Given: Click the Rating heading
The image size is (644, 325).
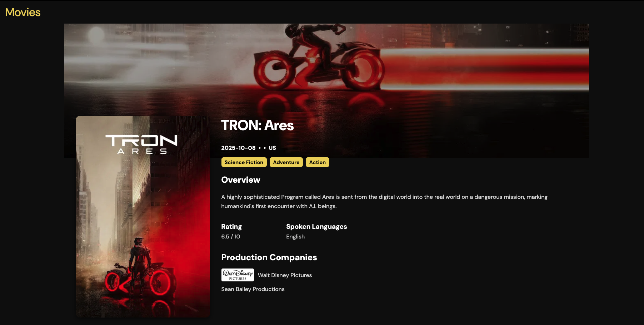Looking at the screenshot, I should [x=231, y=227].
